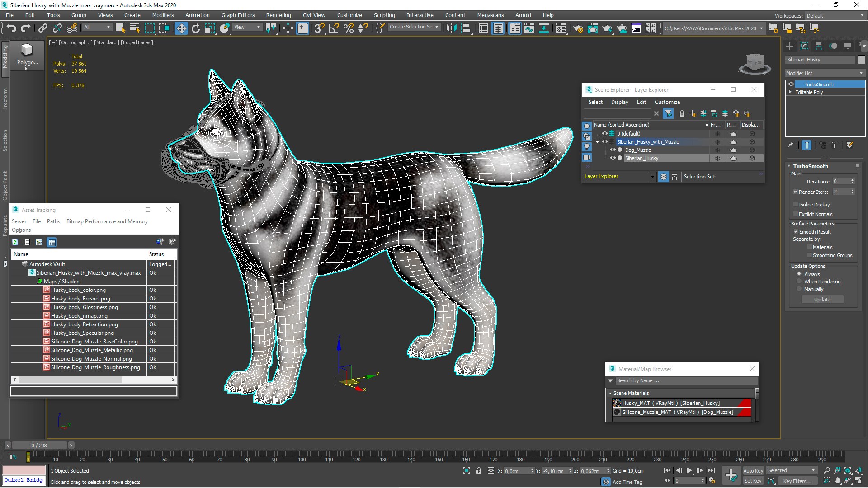
Task: Hide Dog_Muzzle layer object via eye icon
Action: (613, 150)
